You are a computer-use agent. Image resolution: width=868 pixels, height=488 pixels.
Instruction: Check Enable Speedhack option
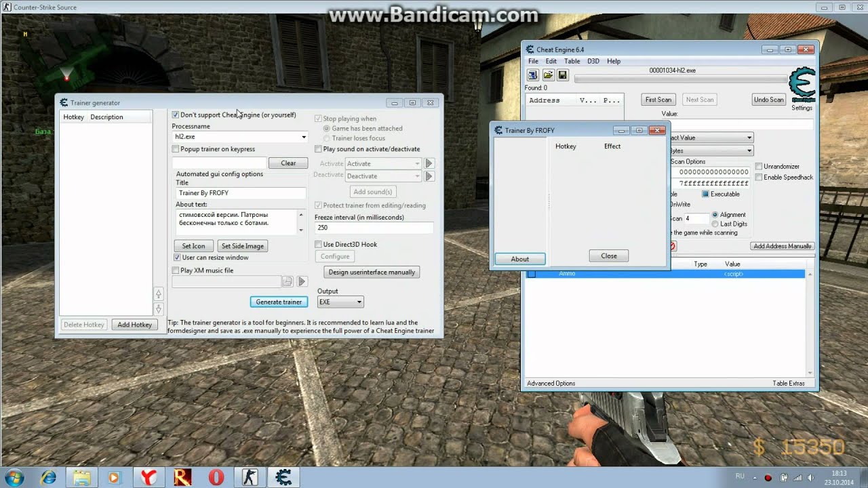(759, 178)
